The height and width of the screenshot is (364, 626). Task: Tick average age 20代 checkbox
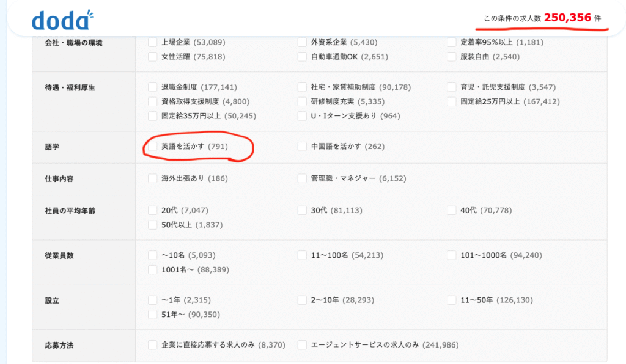152,210
